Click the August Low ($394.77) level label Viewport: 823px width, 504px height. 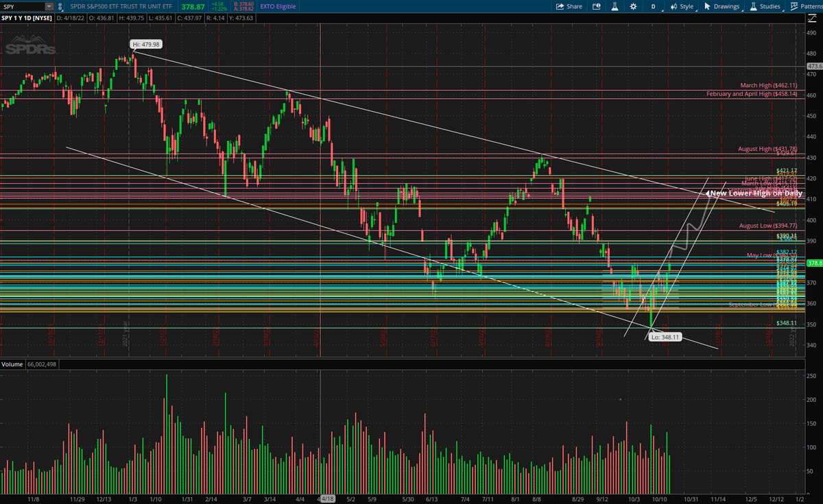[767, 225]
